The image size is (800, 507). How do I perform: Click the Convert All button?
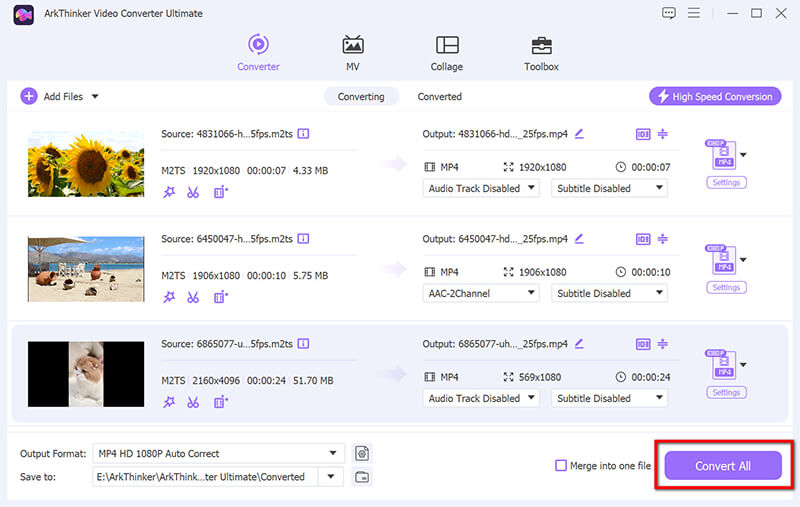pyautogui.click(x=722, y=465)
